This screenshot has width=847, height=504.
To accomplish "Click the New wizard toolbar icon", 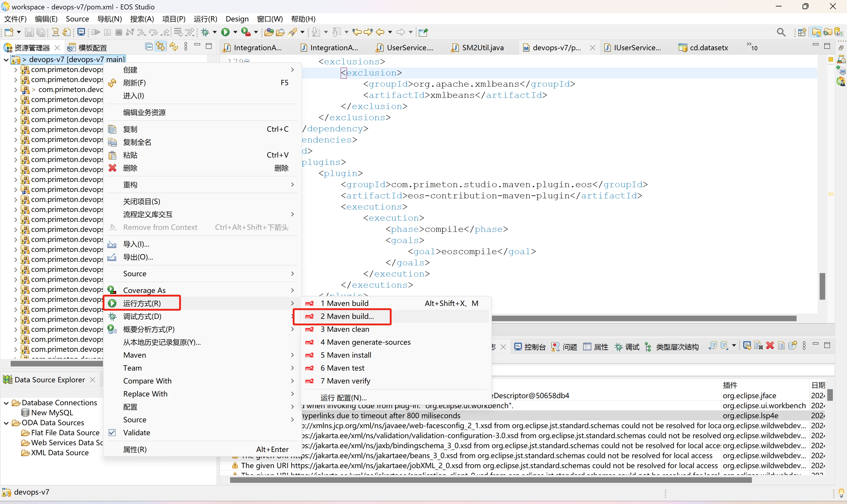I will tap(9, 32).
